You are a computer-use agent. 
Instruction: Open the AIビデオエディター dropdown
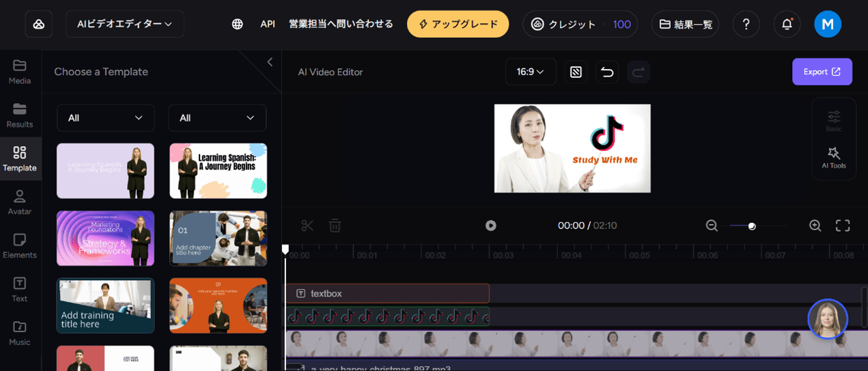(125, 24)
